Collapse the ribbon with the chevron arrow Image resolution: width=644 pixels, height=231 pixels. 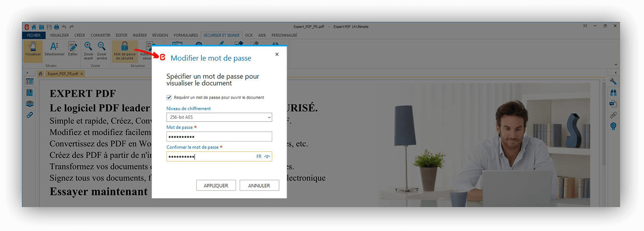click(615, 65)
